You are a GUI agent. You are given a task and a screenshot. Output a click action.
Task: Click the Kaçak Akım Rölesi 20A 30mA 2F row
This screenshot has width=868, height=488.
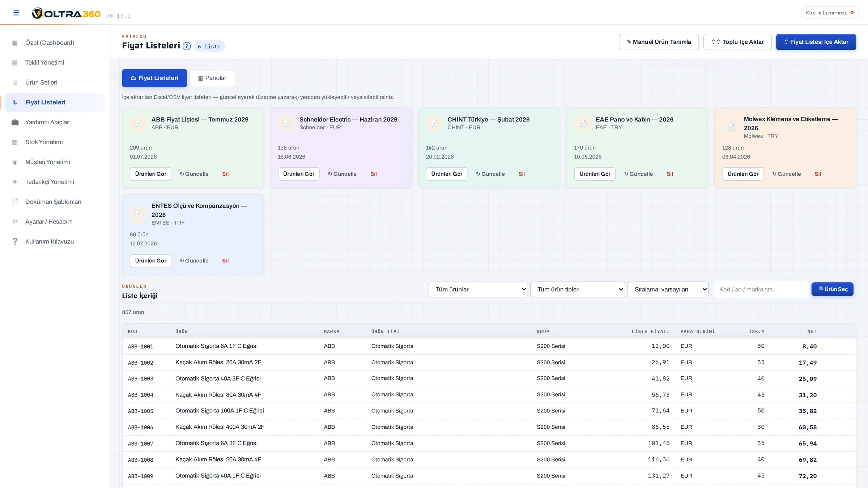489,362
